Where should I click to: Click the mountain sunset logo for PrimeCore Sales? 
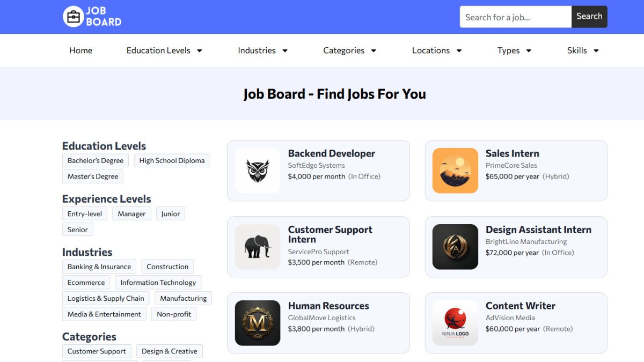click(x=455, y=171)
